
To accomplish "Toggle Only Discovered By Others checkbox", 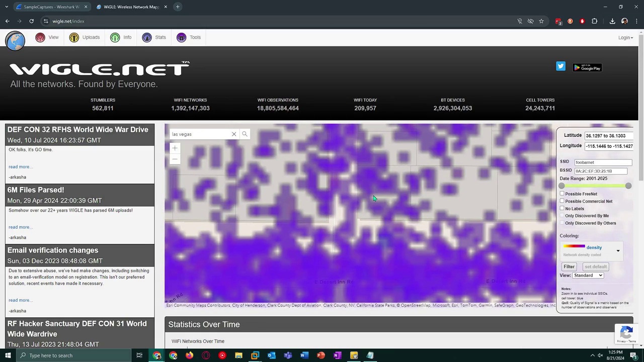I will [562, 223].
